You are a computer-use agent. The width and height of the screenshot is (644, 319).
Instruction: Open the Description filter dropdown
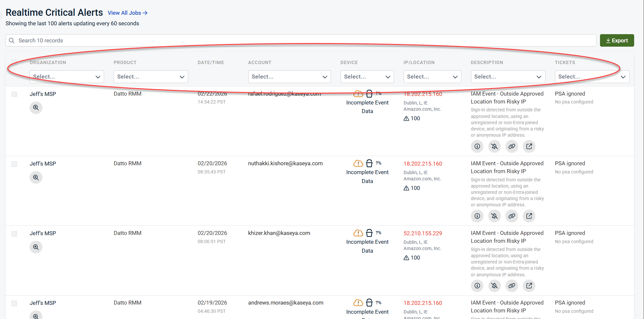point(508,77)
